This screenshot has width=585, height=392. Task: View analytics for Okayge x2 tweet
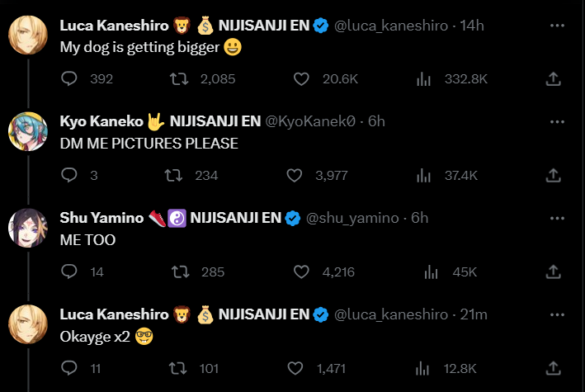(424, 368)
